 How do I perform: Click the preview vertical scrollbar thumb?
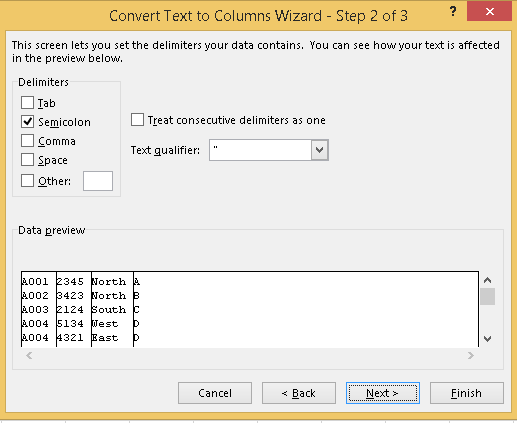tap(487, 296)
